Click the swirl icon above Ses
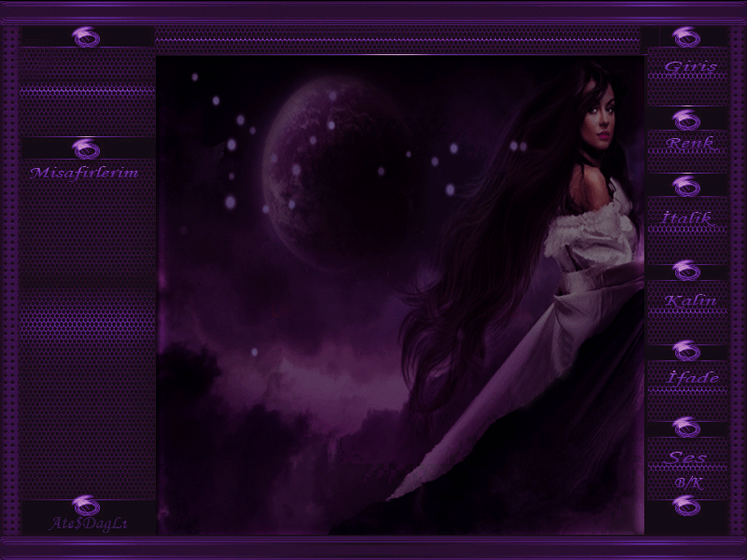 [686, 427]
